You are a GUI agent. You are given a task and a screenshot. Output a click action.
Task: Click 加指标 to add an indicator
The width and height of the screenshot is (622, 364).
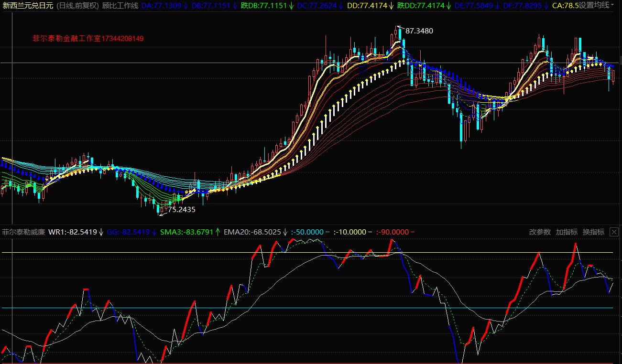[x=567, y=232]
